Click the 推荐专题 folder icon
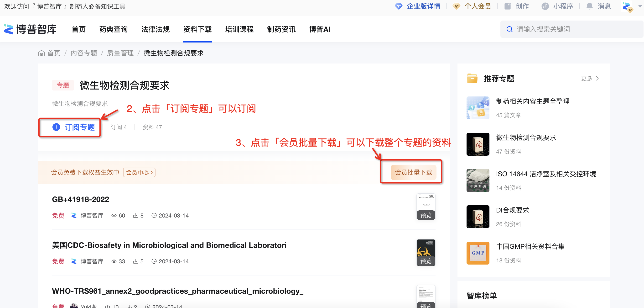The image size is (644, 308). click(472, 78)
